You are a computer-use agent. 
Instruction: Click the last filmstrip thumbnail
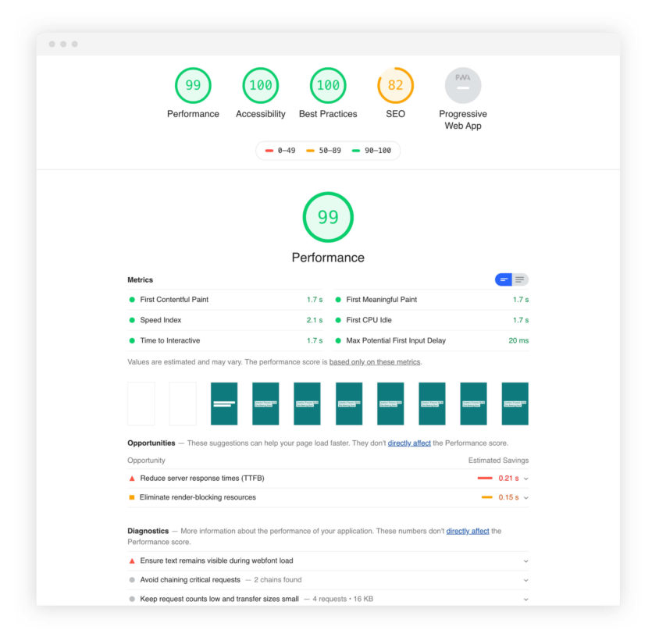pos(515,404)
